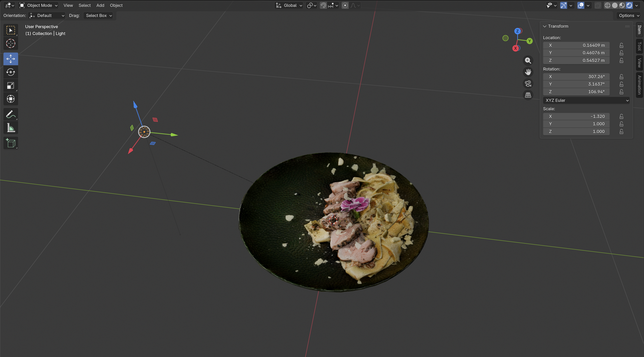Switch to orthographic grid view icon

[x=528, y=95]
